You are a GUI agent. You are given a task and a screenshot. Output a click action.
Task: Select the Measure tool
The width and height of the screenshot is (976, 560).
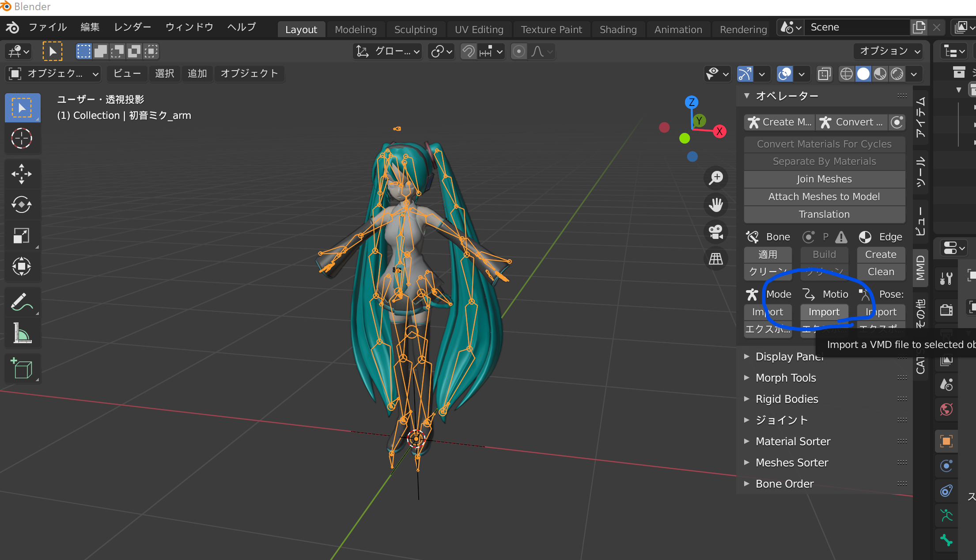[22, 333]
